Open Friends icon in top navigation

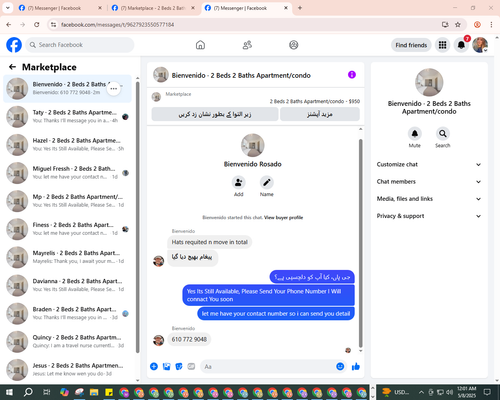[247, 45]
